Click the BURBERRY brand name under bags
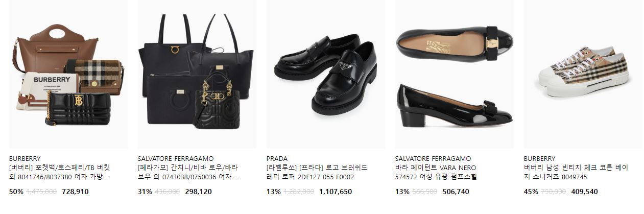Screen dimensions: 644x214 [x=25, y=159]
